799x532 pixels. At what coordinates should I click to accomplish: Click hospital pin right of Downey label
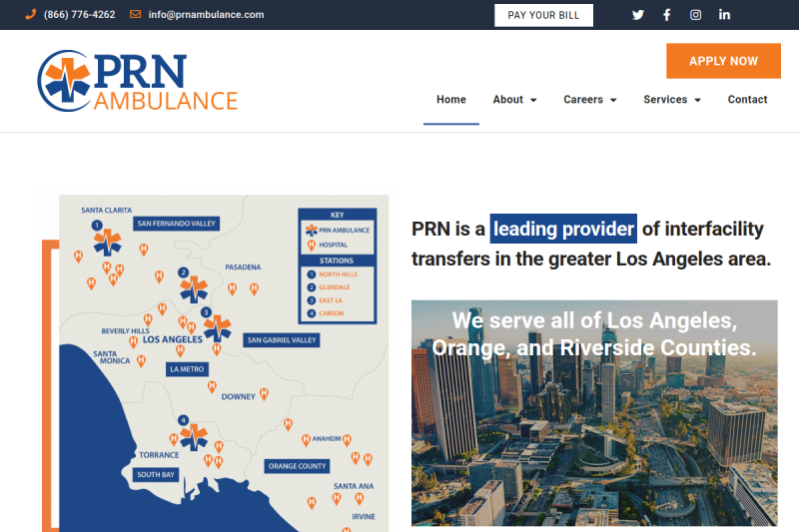[264, 394]
